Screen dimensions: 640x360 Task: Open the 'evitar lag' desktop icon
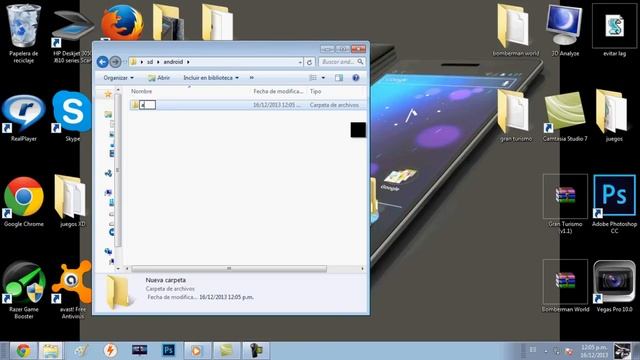(614, 30)
